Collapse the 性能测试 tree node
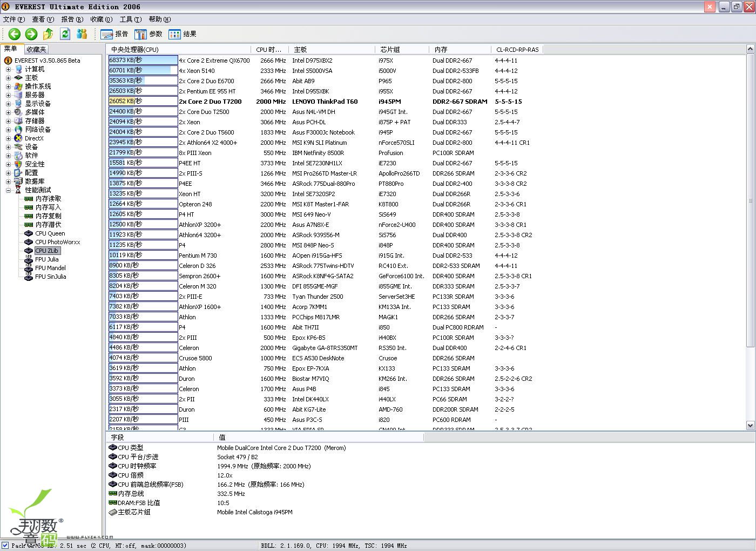Screen dimensions: 756x551 (8, 190)
